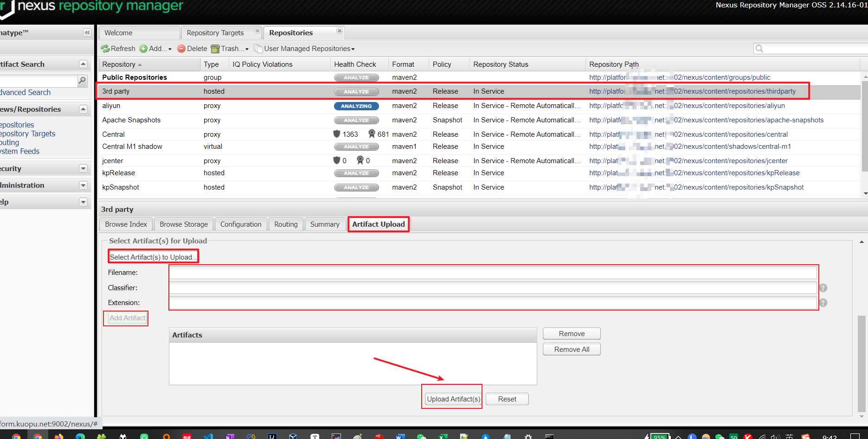This screenshot has width=868, height=439.
Task: Open the kpSnapshot repository path link
Action: [696, 187]
